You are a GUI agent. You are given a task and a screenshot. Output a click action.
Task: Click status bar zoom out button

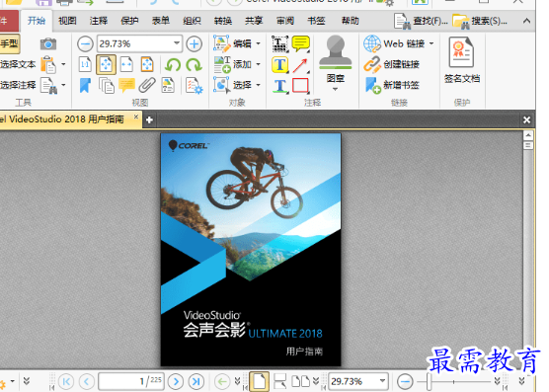click(405, 381)
